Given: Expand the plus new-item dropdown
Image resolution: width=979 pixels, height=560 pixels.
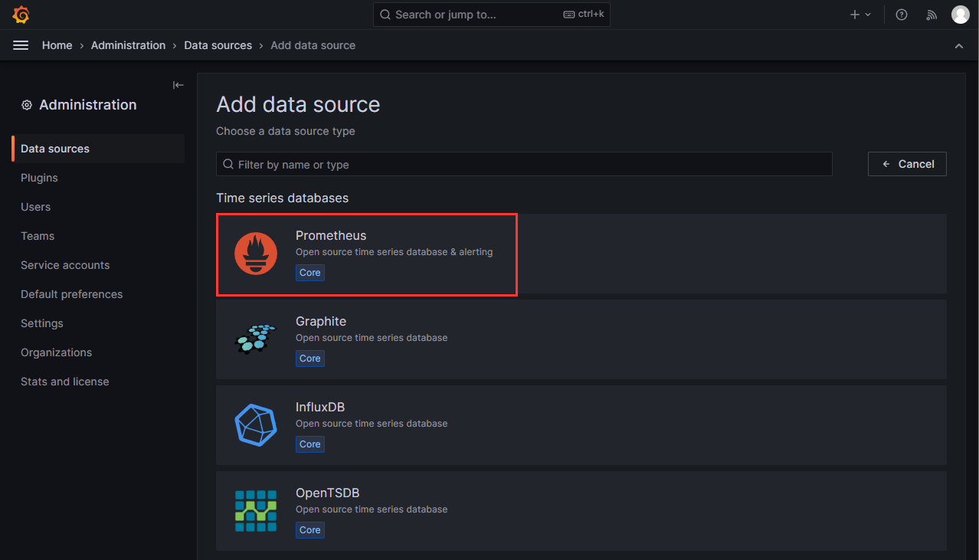Looking at the screenshot, I should (860, 15).
